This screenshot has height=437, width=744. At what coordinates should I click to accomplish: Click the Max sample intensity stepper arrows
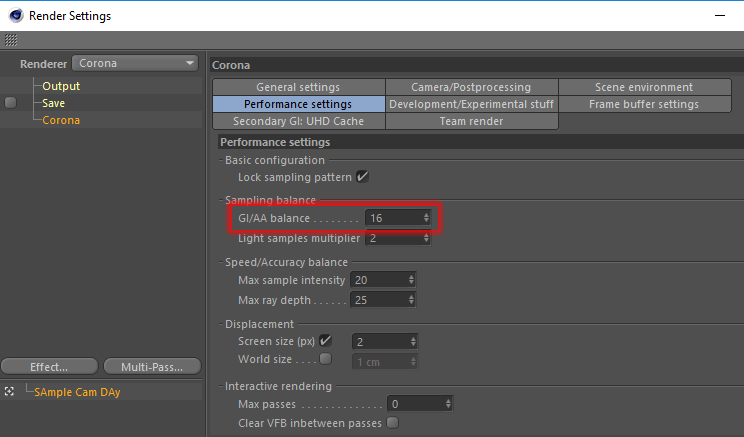click(411, 280)
